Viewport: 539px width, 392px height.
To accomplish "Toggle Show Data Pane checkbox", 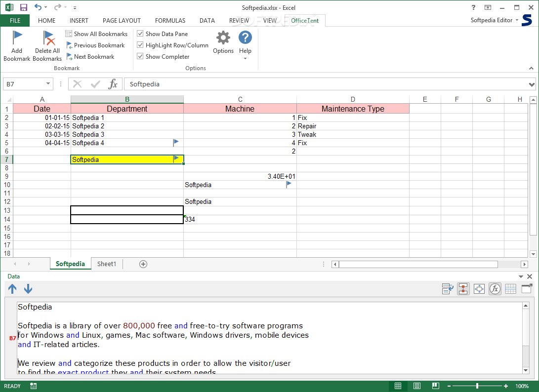I will (140, 34).
